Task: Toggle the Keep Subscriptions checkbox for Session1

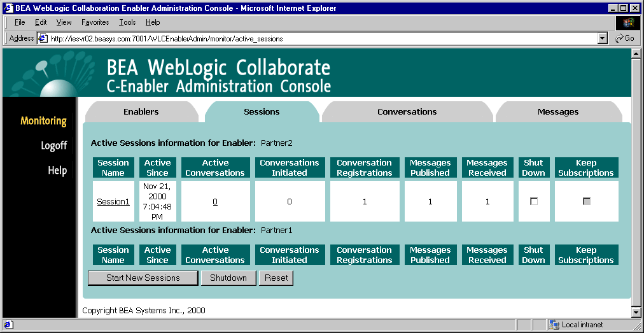Action: [x=587, y=201]
